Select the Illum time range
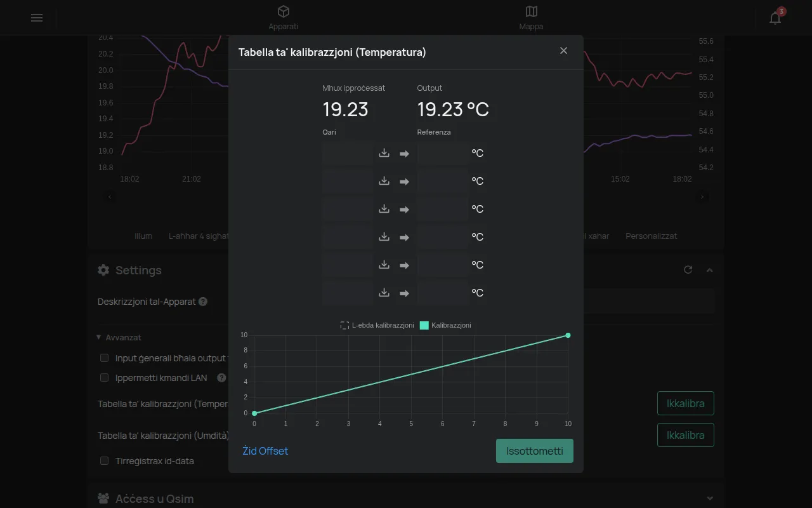 143,236
